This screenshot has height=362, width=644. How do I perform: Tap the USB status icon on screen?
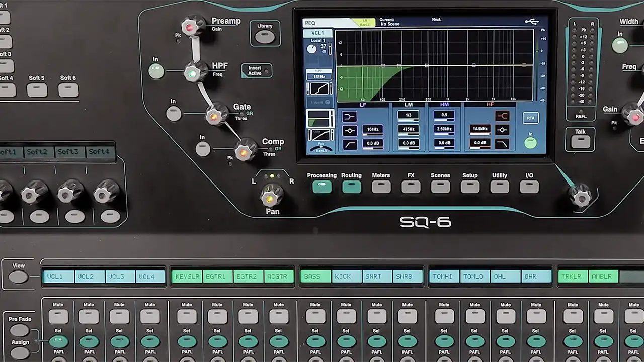[x=531, y=22]
